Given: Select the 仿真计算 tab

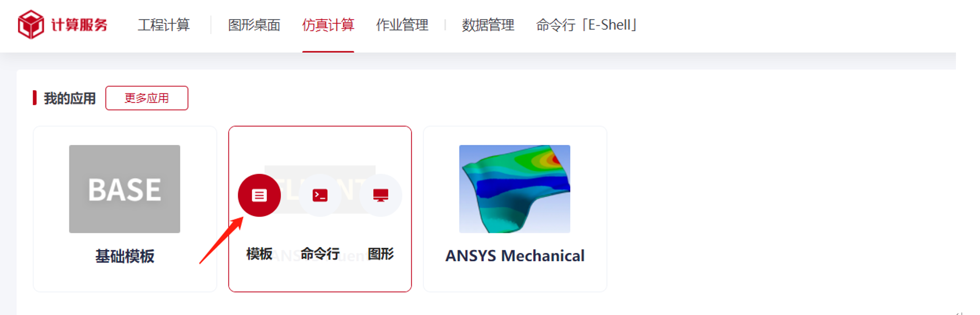Looking at the screenshot, I should (328, 25).
